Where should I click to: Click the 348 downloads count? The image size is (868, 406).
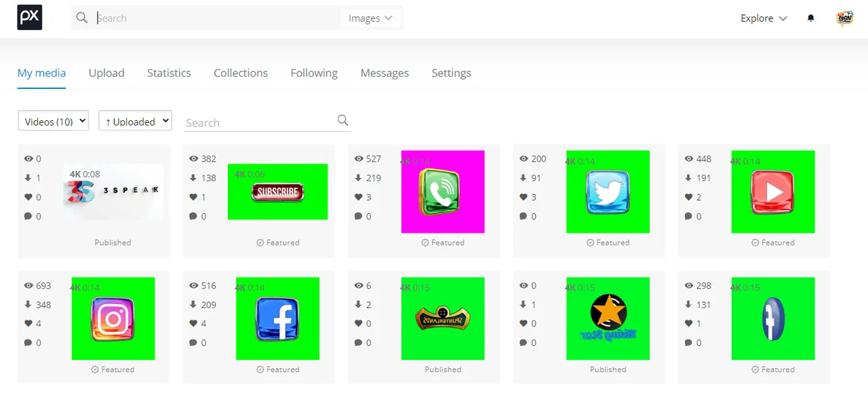coord(43,305)
